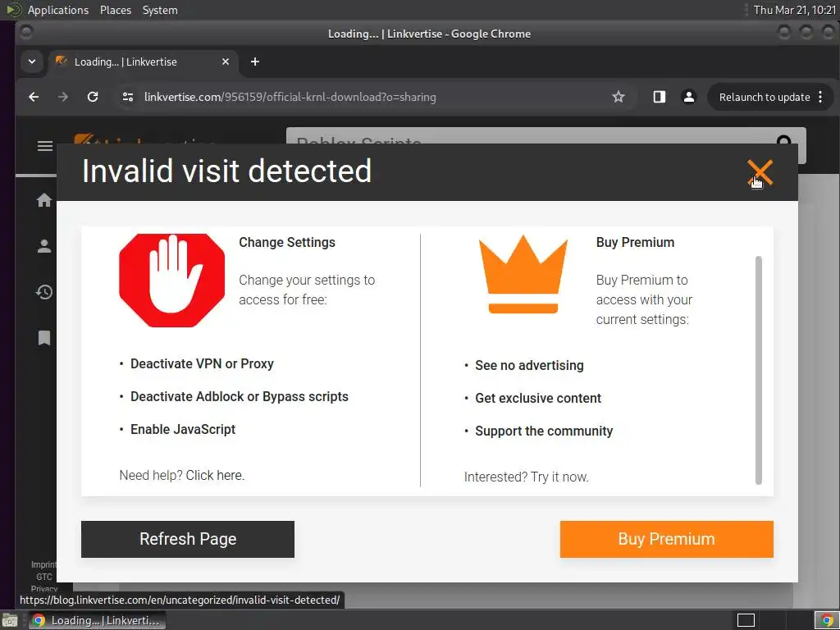Select the Loading... | Linkvertise tab
This screenshot has width=840, height=630.
[x=144, y=62]
